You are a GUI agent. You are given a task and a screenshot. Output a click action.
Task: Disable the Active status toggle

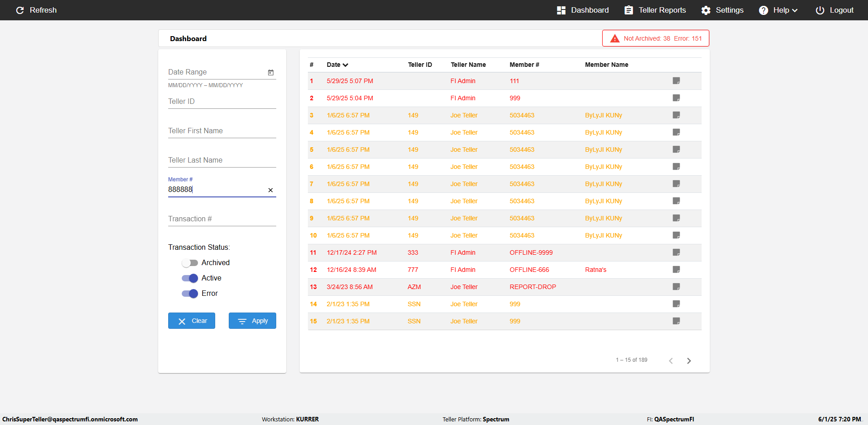click(190, 278)
